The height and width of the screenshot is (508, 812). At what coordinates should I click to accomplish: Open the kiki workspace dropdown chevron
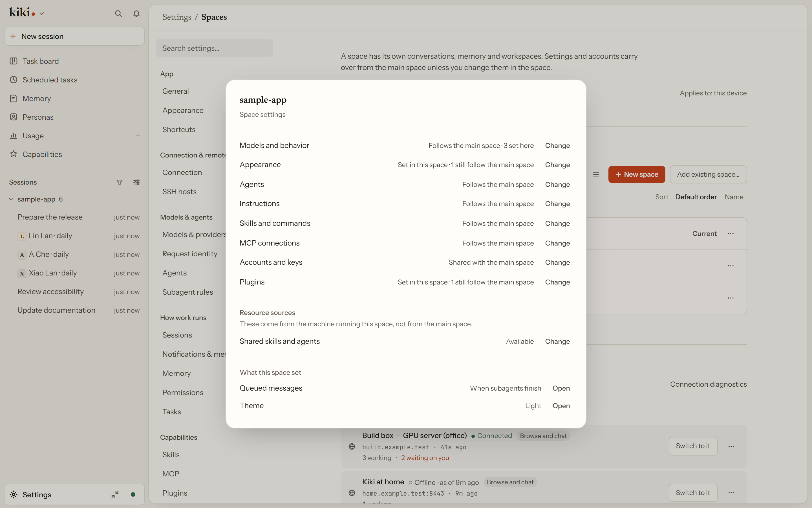coord(42,14)
